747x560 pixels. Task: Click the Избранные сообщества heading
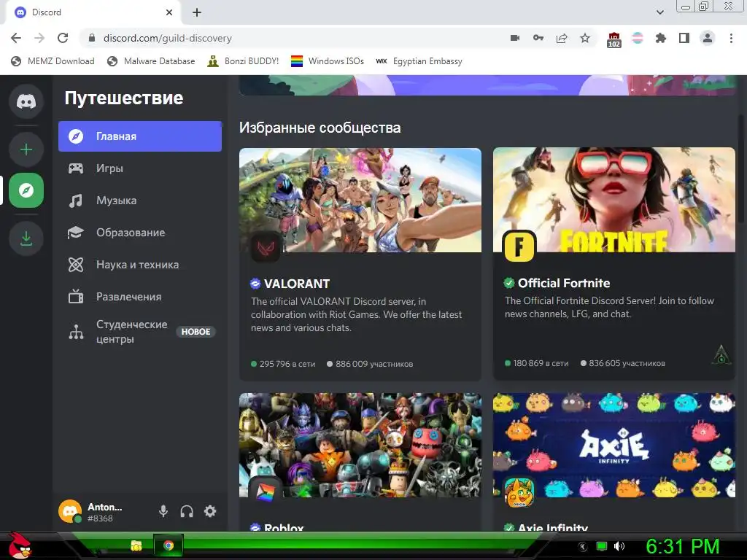(x=320, y=128)
